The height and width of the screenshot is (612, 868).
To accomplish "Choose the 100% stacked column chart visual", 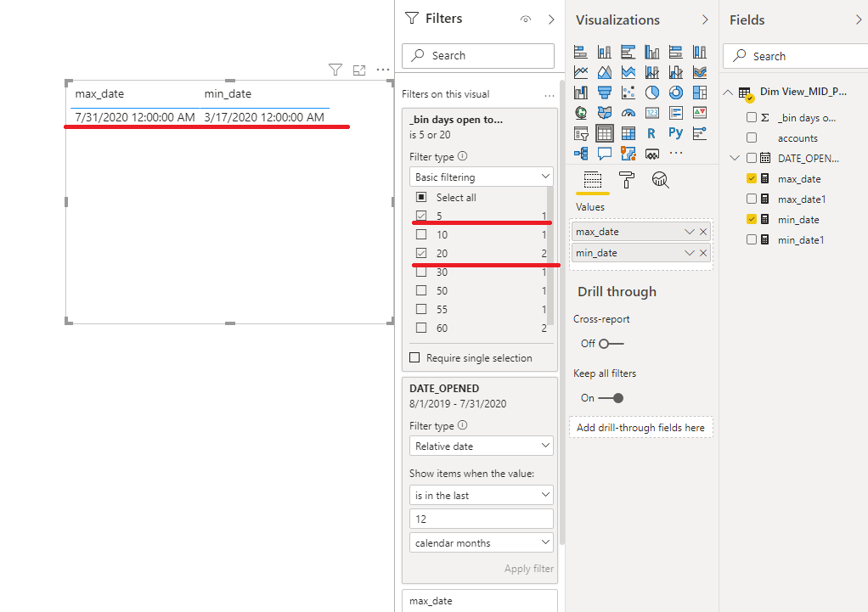I will tap(700, 52).
